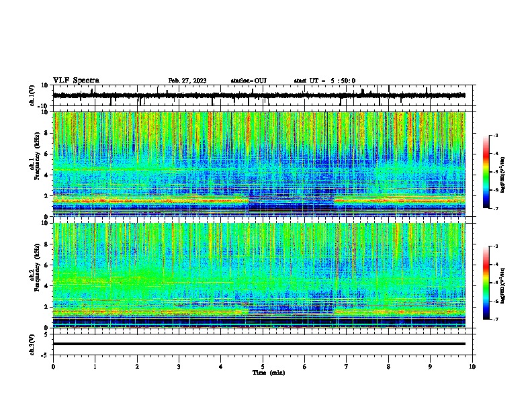Viewport: 532px width, 411px height.
Task: Click the "-3" tick on ch.1 colorbar
Action: (495, 135)
